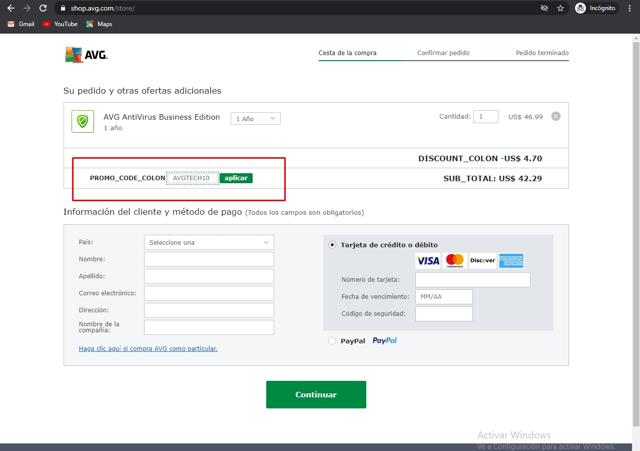Open the Maps bookmark
This screenshot has width=640, height=451.
[x=99, y=24]
